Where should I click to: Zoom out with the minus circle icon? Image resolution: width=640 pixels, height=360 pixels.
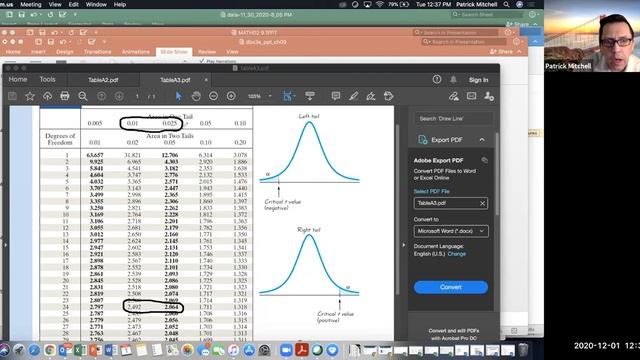point(213,96)
